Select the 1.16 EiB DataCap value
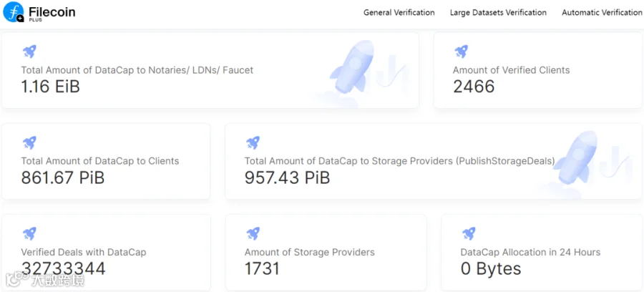 coord(50,87)
